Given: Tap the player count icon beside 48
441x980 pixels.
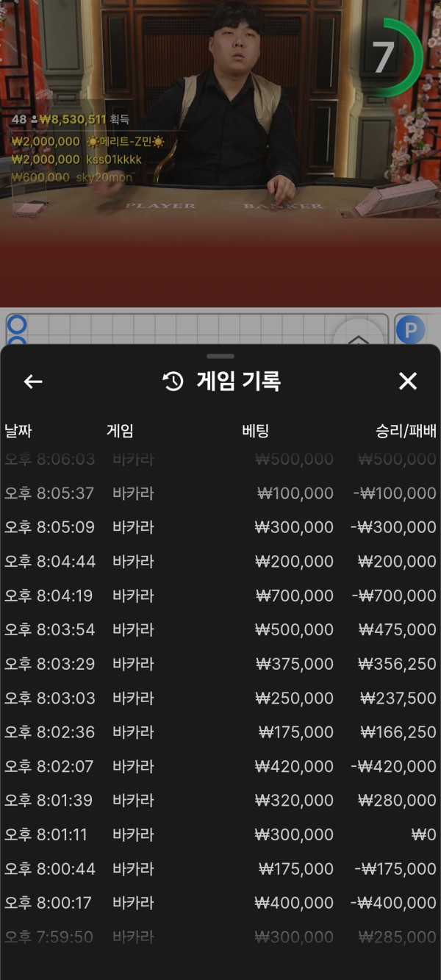Looking at the screenshot, I should 34,119.
